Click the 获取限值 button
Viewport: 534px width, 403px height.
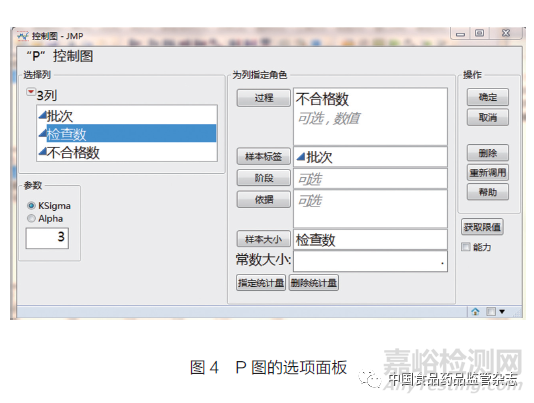[x=482, y=227]
